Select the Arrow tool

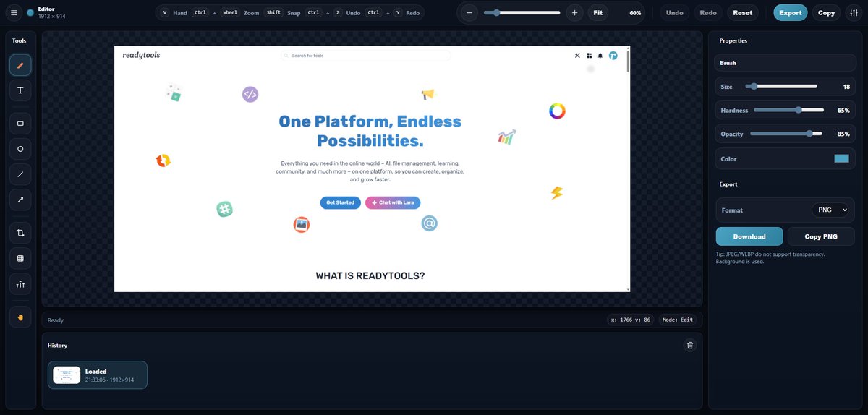(x=20, y=200)
